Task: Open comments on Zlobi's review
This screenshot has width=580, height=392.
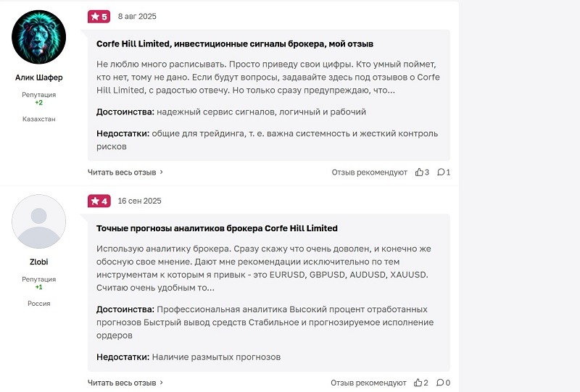Action: [440, 383]
